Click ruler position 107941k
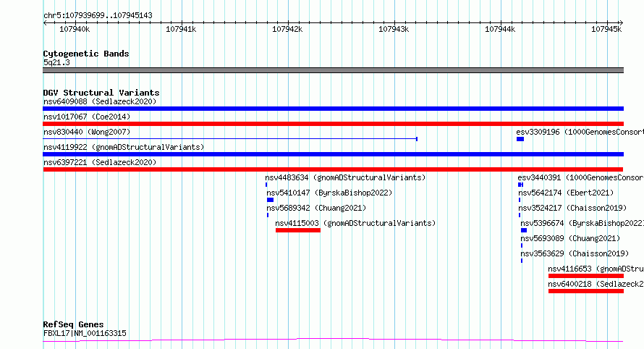 (x=181, y=29)
